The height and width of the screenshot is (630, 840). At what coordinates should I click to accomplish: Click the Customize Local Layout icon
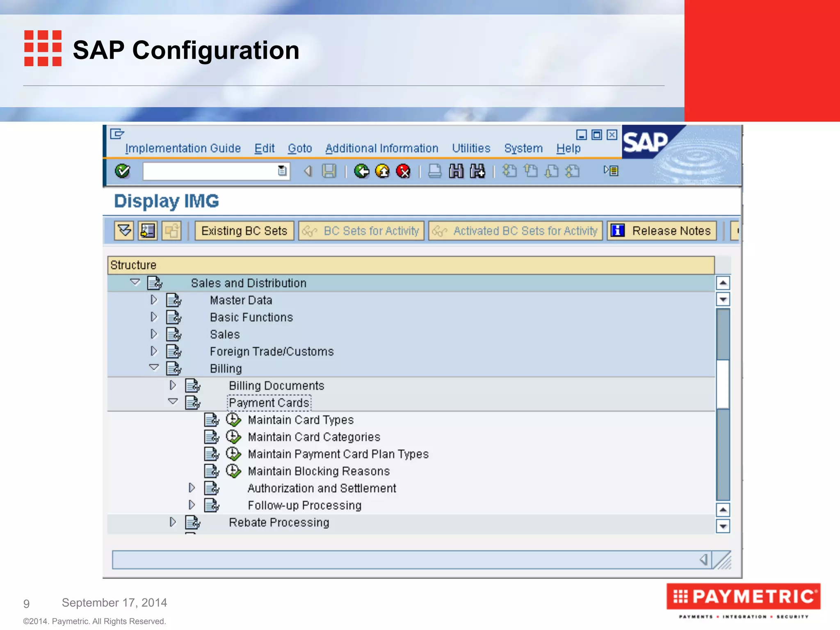611,171
